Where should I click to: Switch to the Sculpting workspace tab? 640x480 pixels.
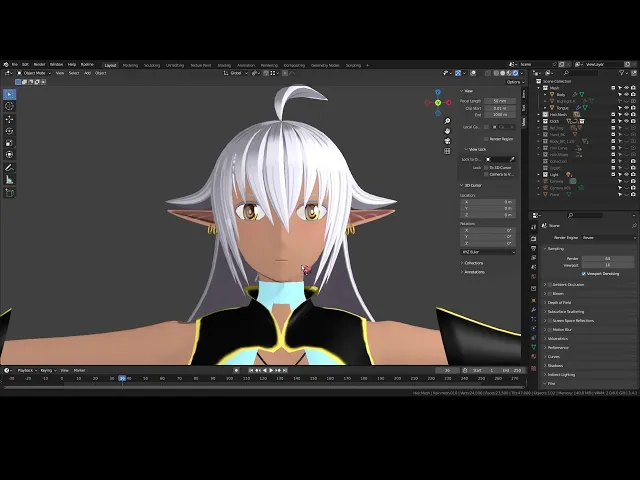point(152,65)
